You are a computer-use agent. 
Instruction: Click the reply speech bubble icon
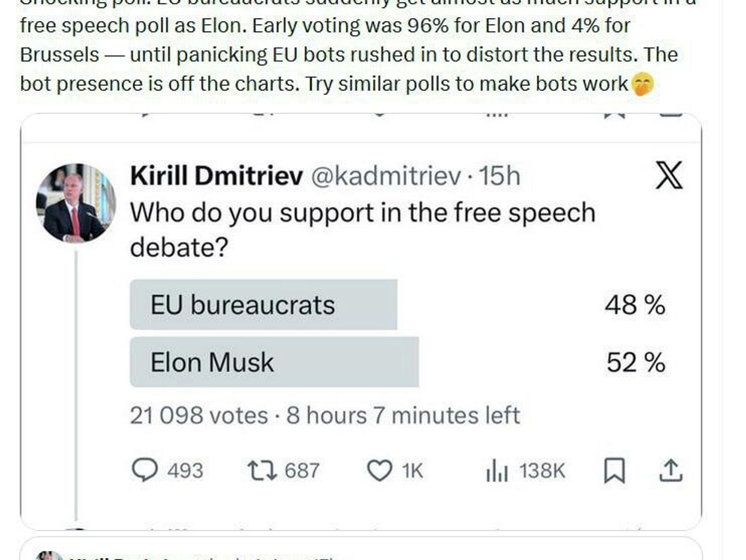(x=145, y=470)
